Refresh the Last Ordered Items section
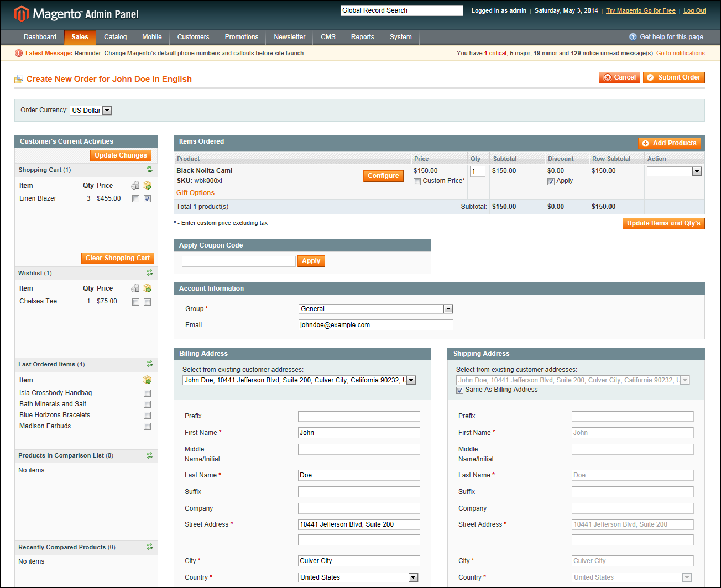 [x=149, y=364]
